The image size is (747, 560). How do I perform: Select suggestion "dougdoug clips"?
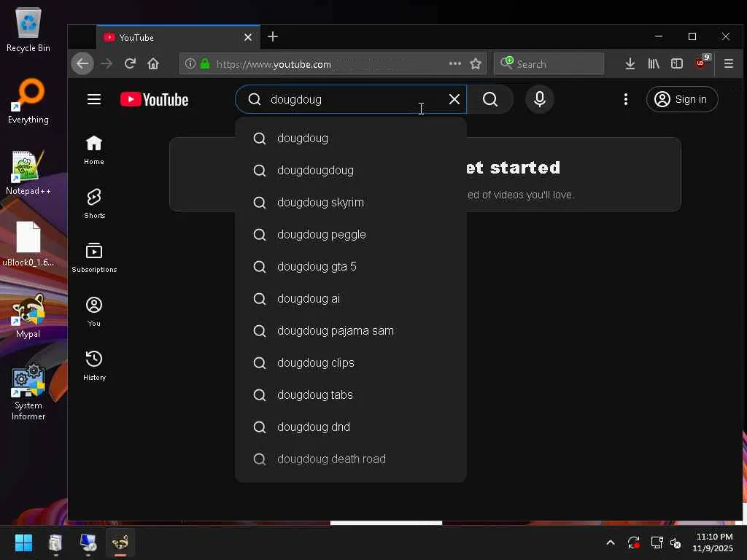click(x=351, y=363)
